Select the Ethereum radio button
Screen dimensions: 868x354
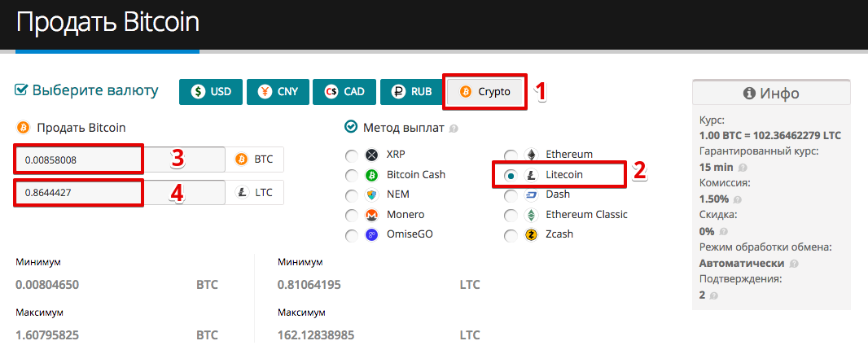pos(511,155)
